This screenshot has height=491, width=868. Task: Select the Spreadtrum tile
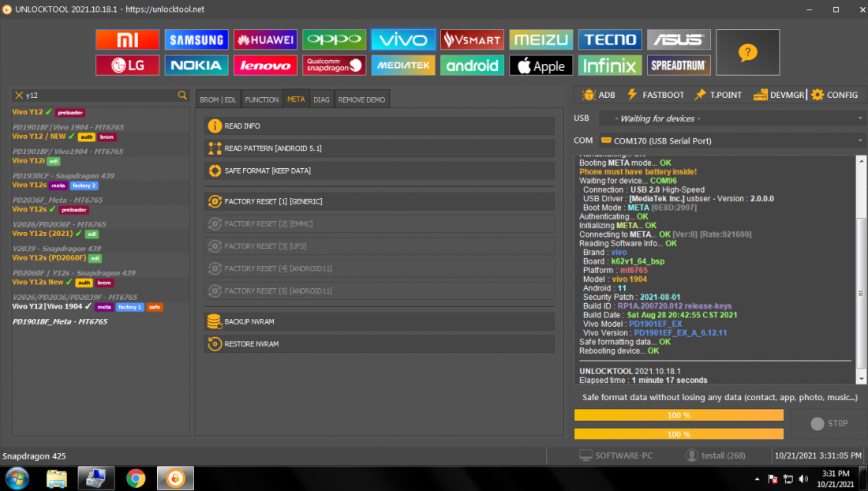pos(679,66)
